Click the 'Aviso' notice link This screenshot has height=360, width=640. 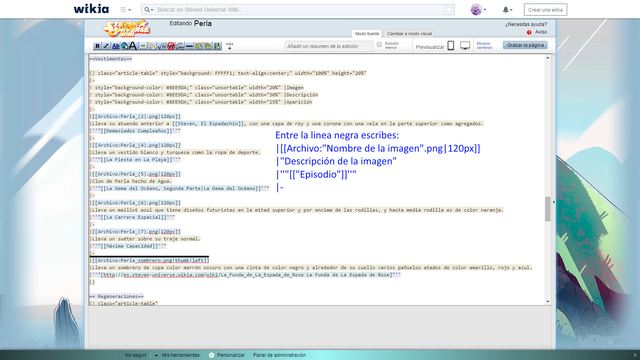pyautogui.click(x=541, y=32)
